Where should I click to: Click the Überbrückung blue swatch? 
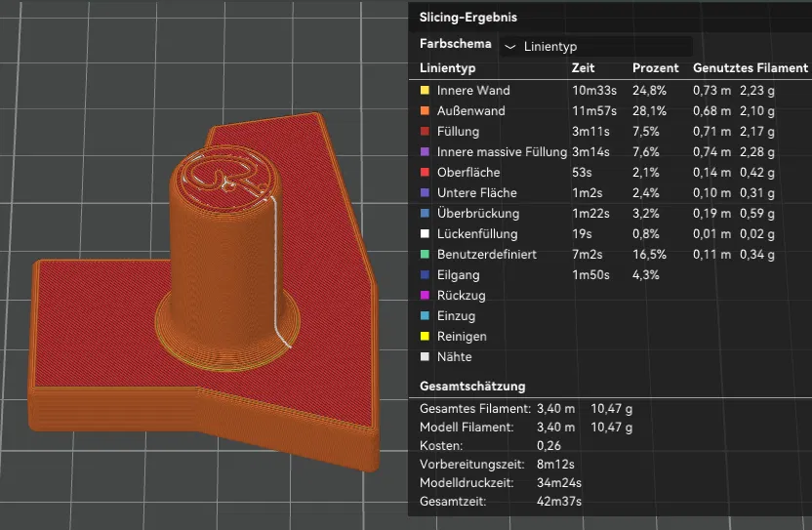click(x=425, y=214)
